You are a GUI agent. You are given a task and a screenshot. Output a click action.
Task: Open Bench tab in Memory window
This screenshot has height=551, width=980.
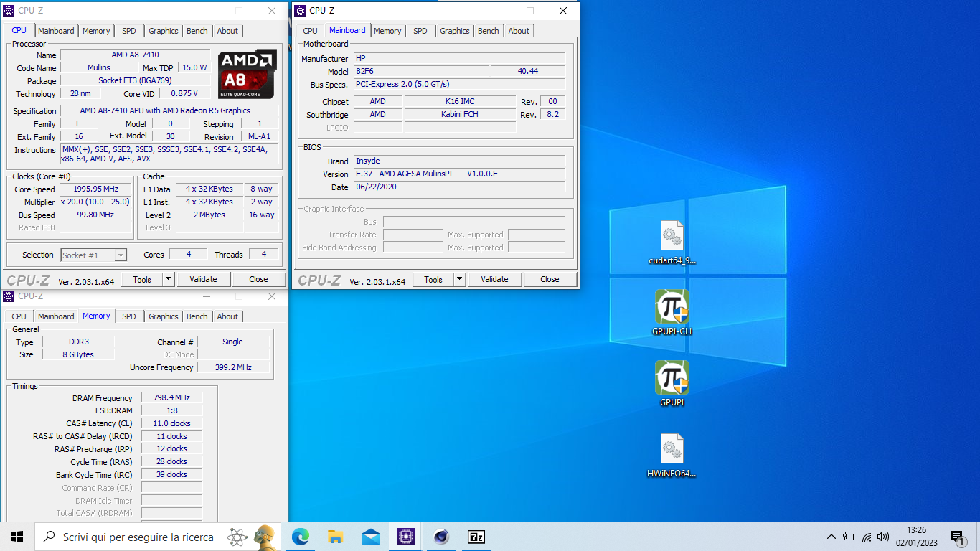[x=197, y=316]
